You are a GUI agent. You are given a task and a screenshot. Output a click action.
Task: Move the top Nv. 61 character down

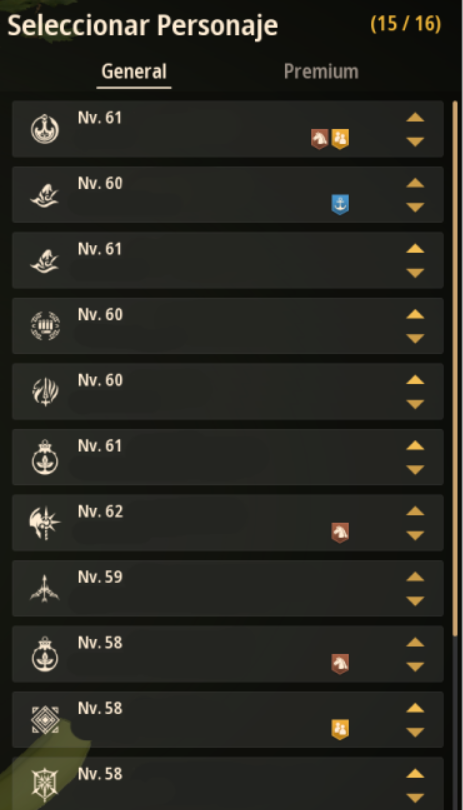pos(415,141)
